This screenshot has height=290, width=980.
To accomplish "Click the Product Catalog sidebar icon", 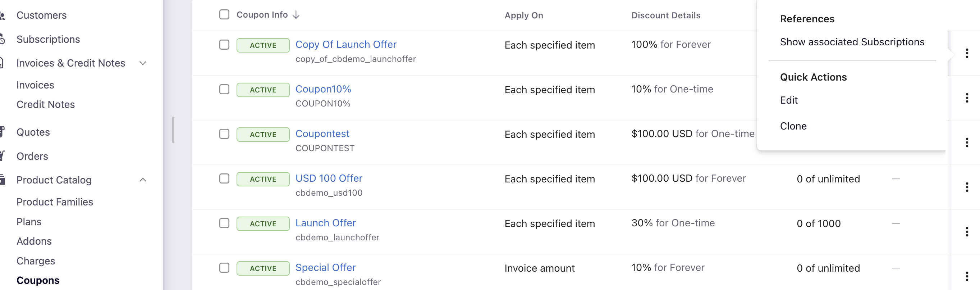I will pos(2,180).
